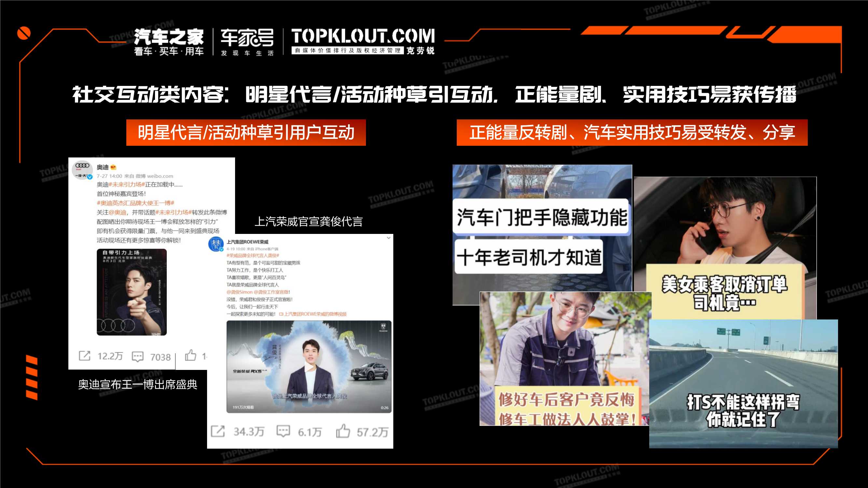Click the 明星代言/活动种草引用户互动 banner
This screenshot has width=868, height=488.
[x=246, y=132]
